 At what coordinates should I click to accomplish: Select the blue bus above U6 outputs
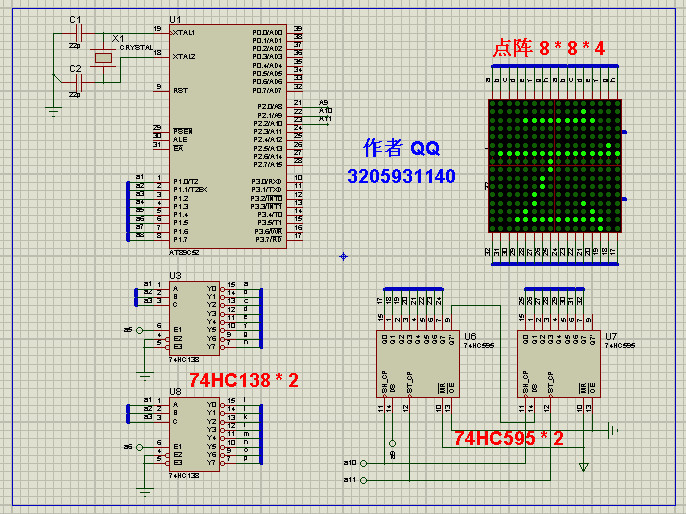click(413, 289)
